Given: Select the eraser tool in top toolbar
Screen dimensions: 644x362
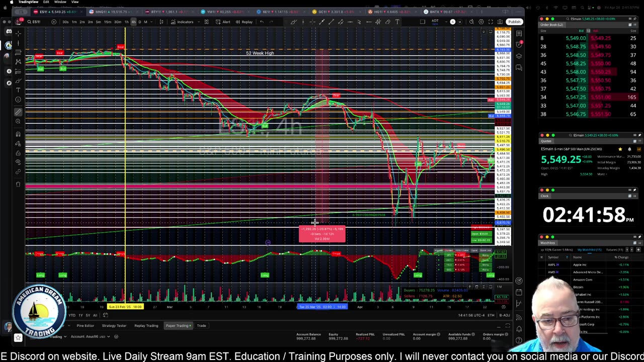Looking at the screenshot, I should coord(388,22).
